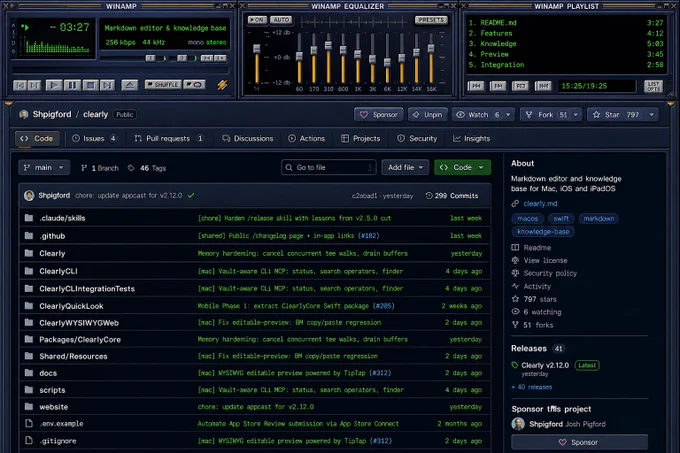The image size is (680, 453).
Task: Click Sponsor button under Sponsor this project
Action: tap(579, 442)
